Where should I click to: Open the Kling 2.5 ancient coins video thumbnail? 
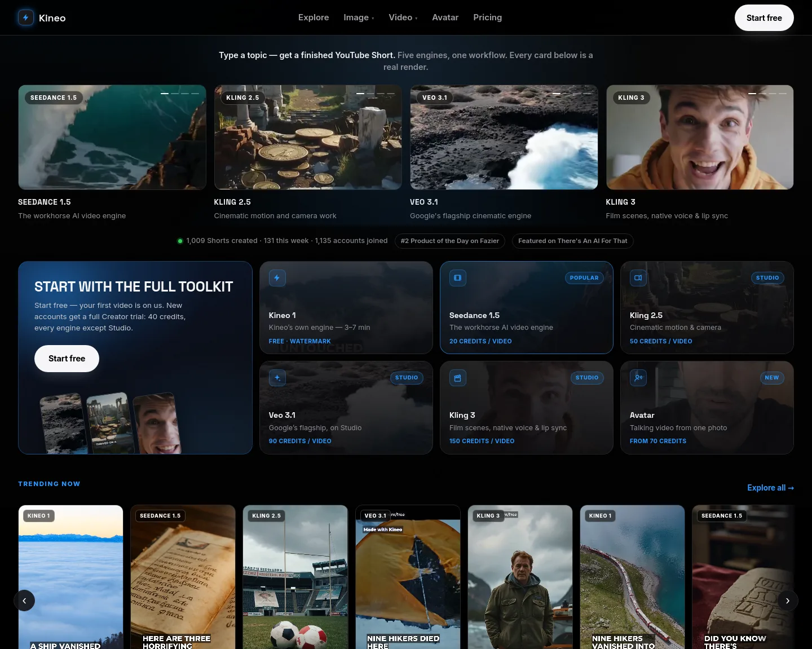[308, 138]
